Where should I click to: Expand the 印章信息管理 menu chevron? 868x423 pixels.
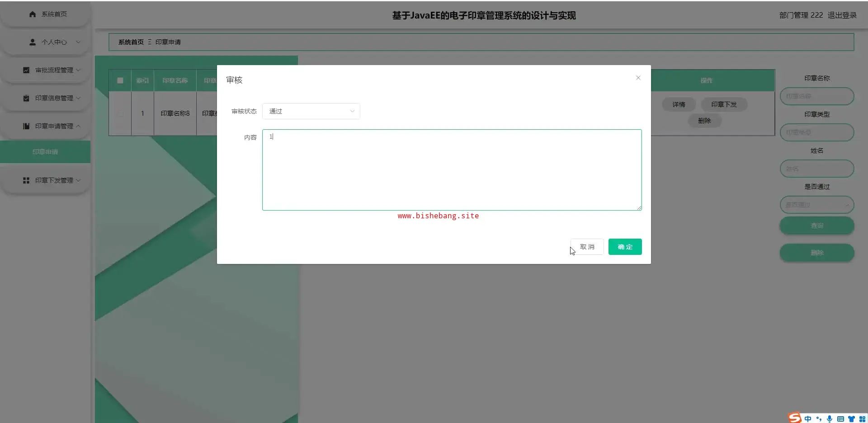tap(78, 98)
